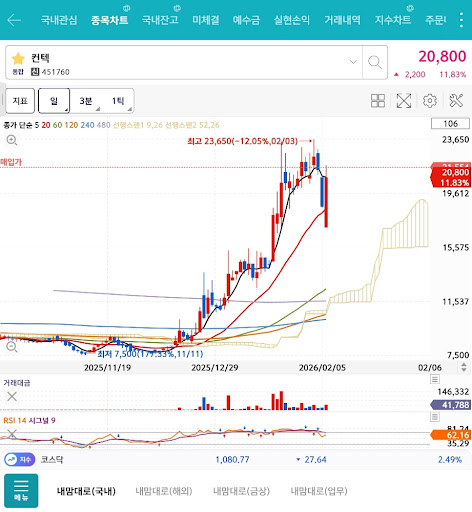472x512 pixels.
Task: Open the 실현손익 tab
Action: click(292, 20)
